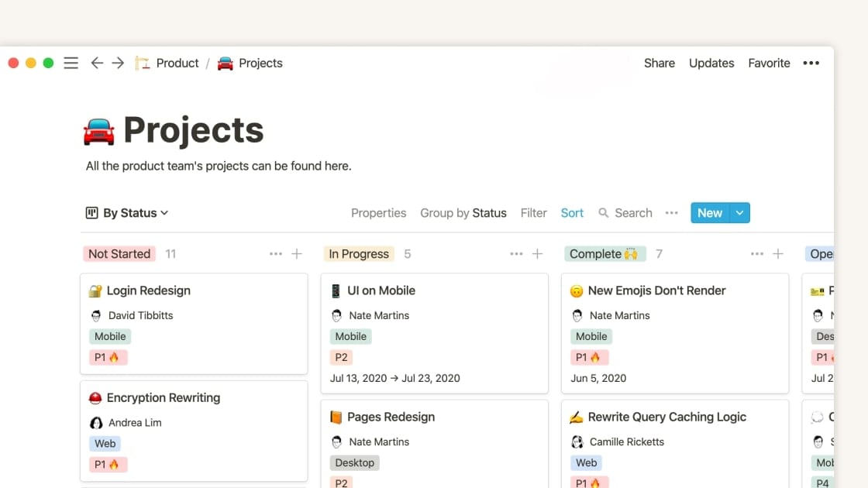The image size is (868, 488).
Task: Add a card to Not Started column
Action: [297, 254]
